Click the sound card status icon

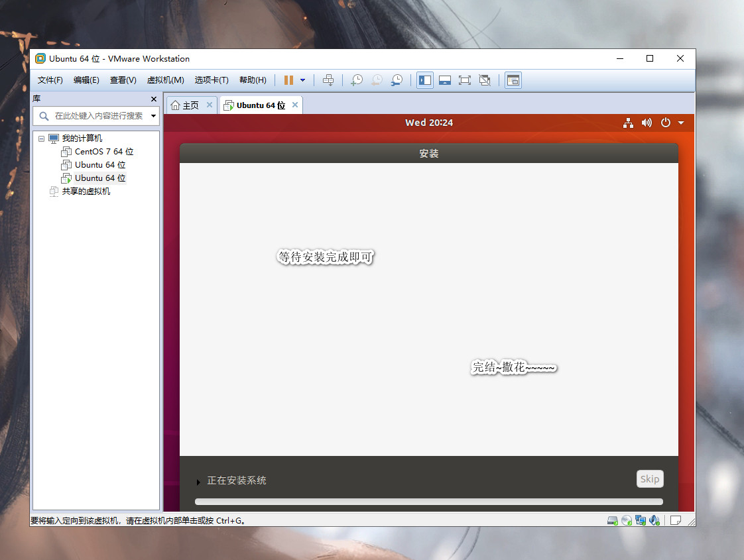pyautogui.click(x=654, y=521)
